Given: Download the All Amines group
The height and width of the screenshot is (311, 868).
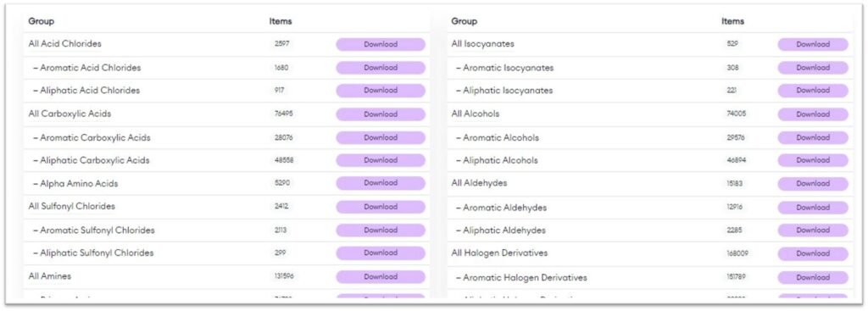Looking at the screenshot, I should tap(381, 276).
